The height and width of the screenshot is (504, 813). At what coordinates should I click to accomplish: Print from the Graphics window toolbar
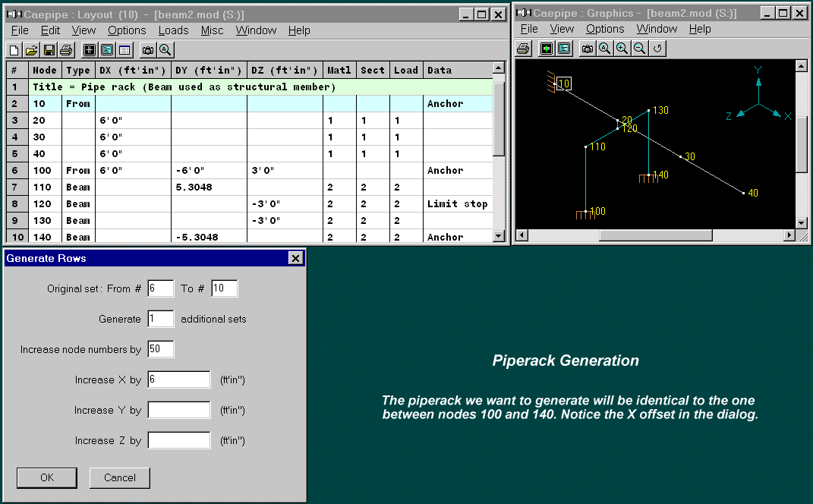[x=524, y=49]
